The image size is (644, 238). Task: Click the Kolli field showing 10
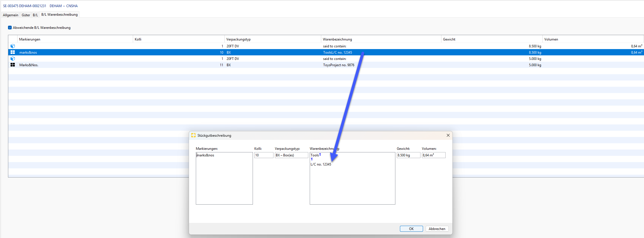tap(263, 155)
